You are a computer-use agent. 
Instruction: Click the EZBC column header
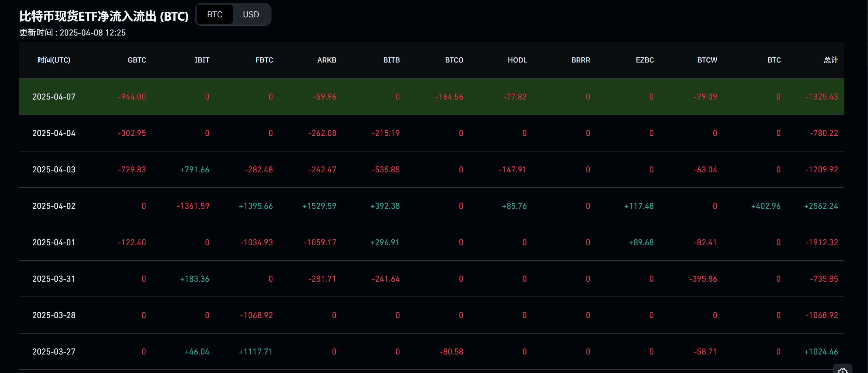coord(644,60)
